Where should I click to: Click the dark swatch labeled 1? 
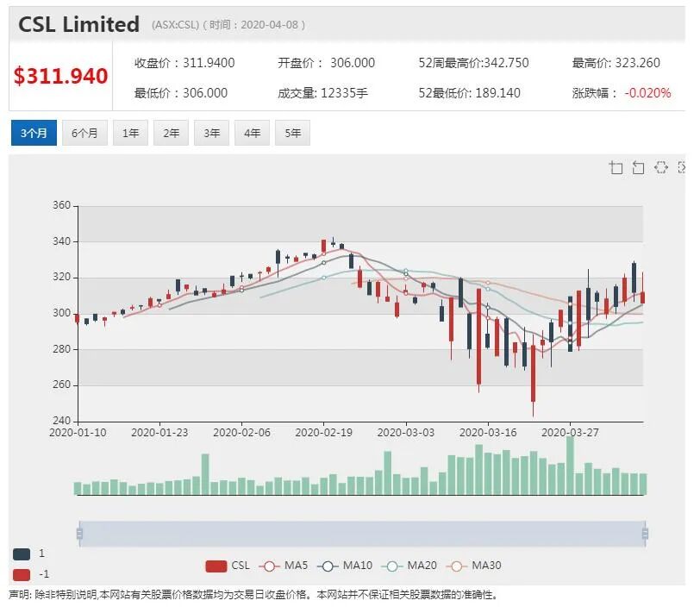click(x=22, y=554)
